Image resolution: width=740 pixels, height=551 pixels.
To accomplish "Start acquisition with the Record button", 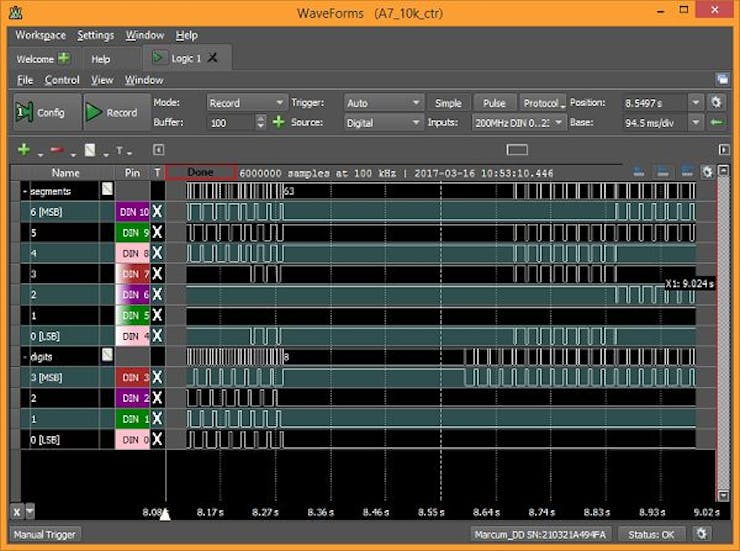I will point(117,112).
